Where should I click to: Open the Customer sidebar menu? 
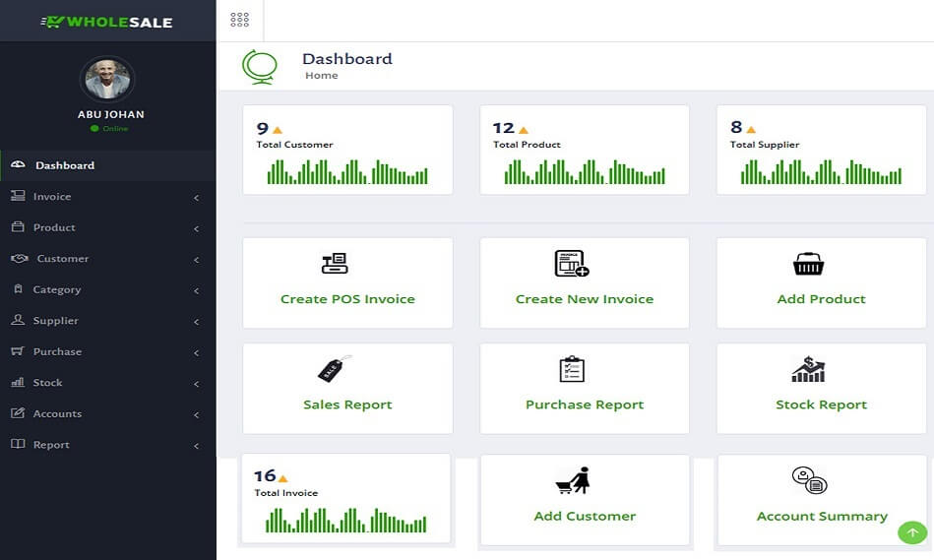click(108, 258)
